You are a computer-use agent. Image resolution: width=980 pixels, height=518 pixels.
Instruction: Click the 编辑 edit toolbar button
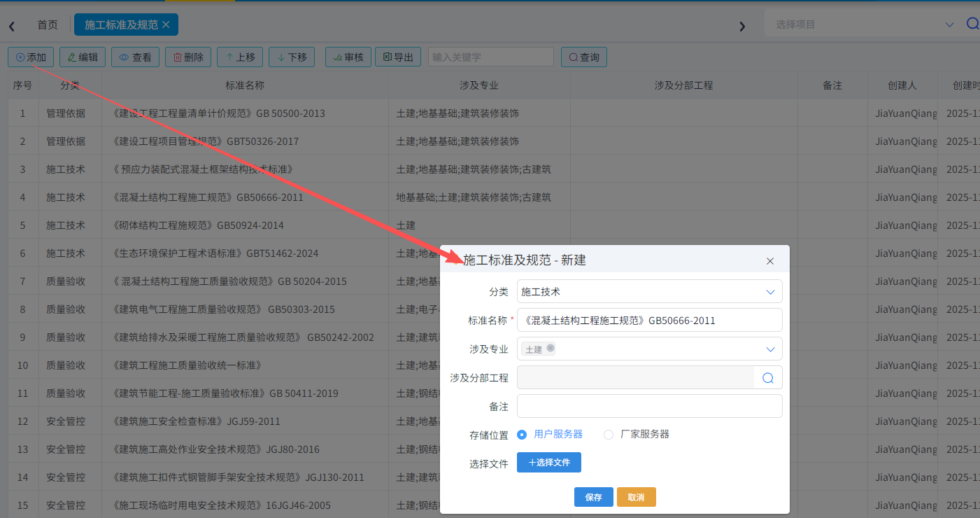tap(83, 57)
